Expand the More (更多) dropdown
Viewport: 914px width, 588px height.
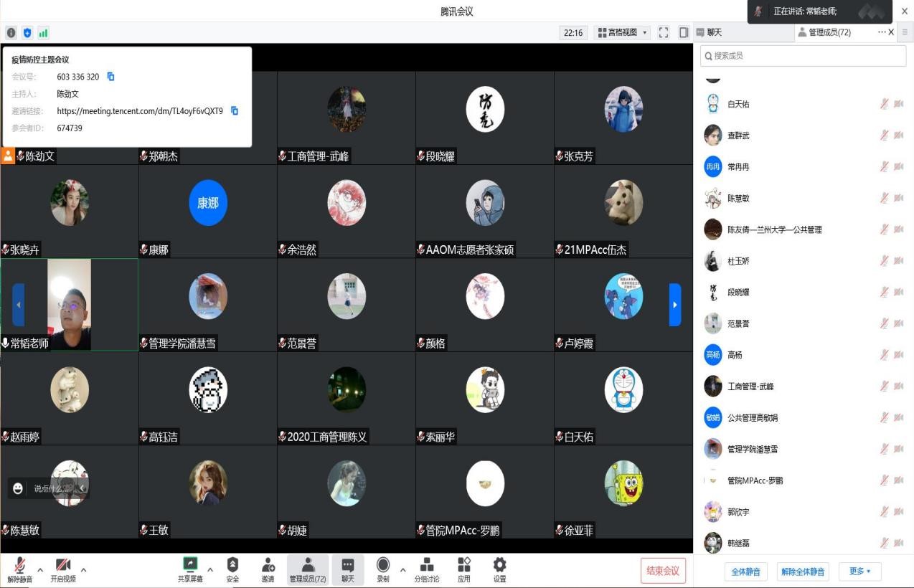coord(859,572)
